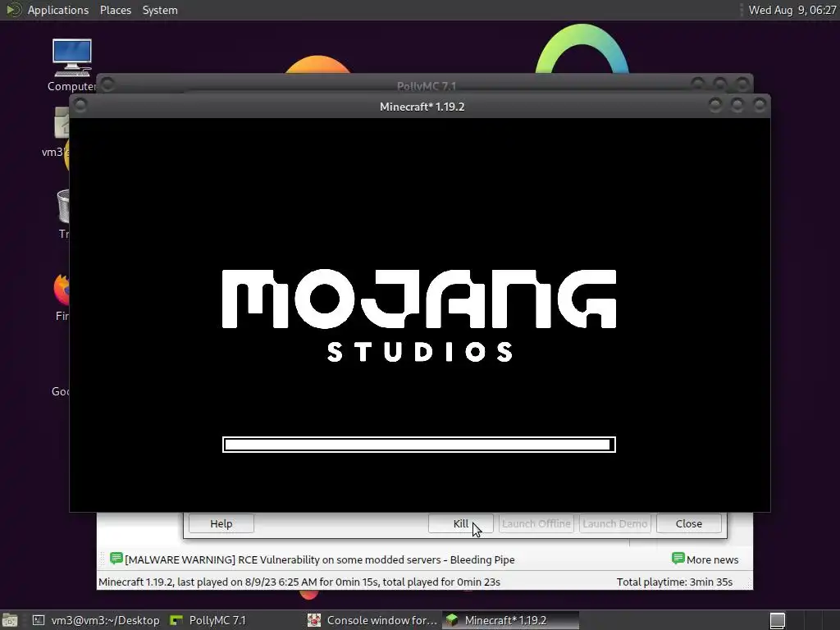
Task: Click the Applications menu logo icon
Action: tap(14, 10)
